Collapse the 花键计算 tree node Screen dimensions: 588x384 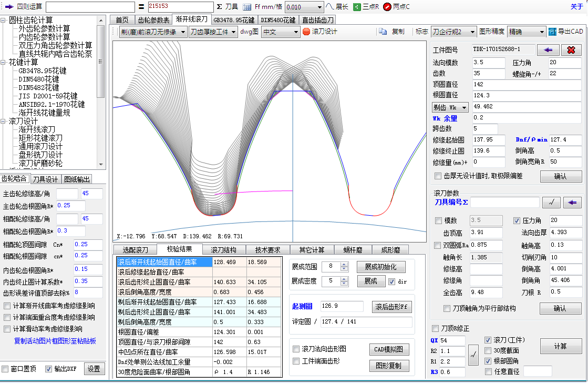coord(3,62)
